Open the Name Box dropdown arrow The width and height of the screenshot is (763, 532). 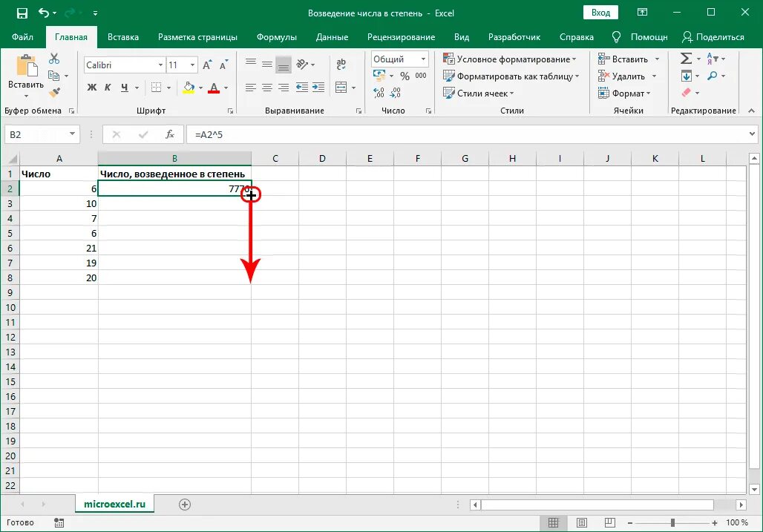(72, 134)
